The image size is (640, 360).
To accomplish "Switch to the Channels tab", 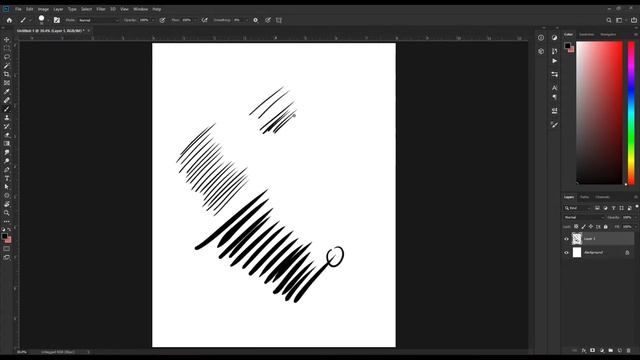I will click(602, 197).
